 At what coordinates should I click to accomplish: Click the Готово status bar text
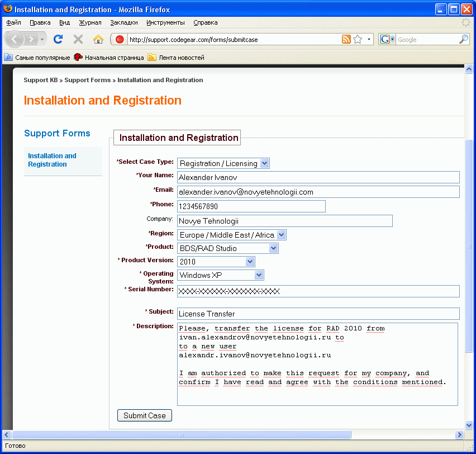coord(15,446)
